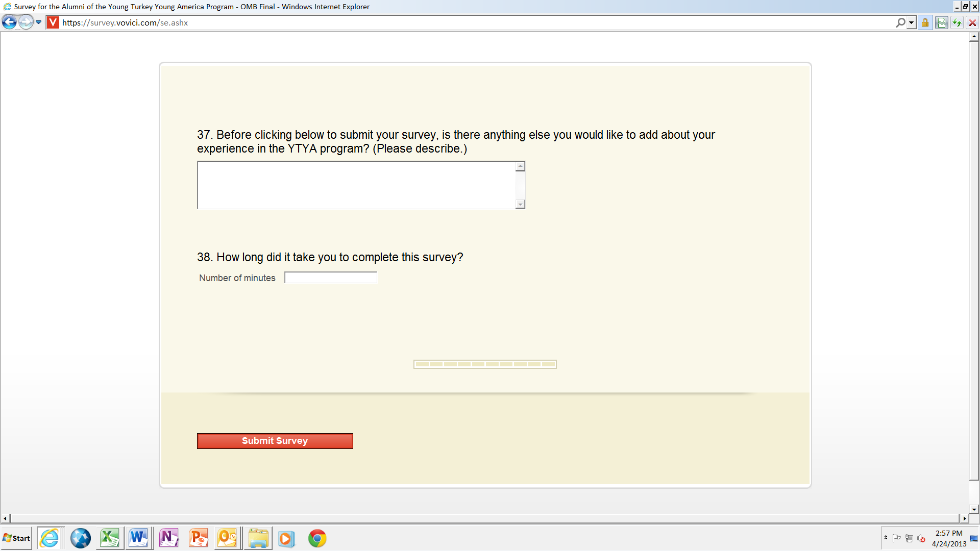Click the magnifier search icon in address bar

(x=900, y=23)
